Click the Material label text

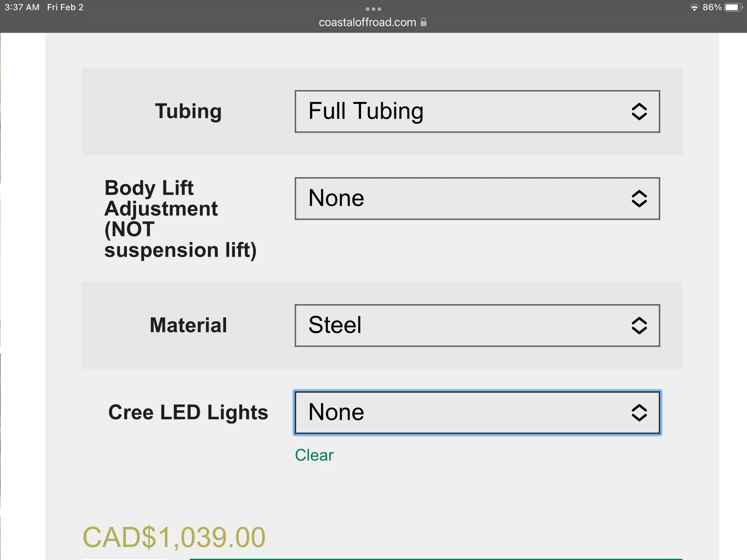click(188, 325)
